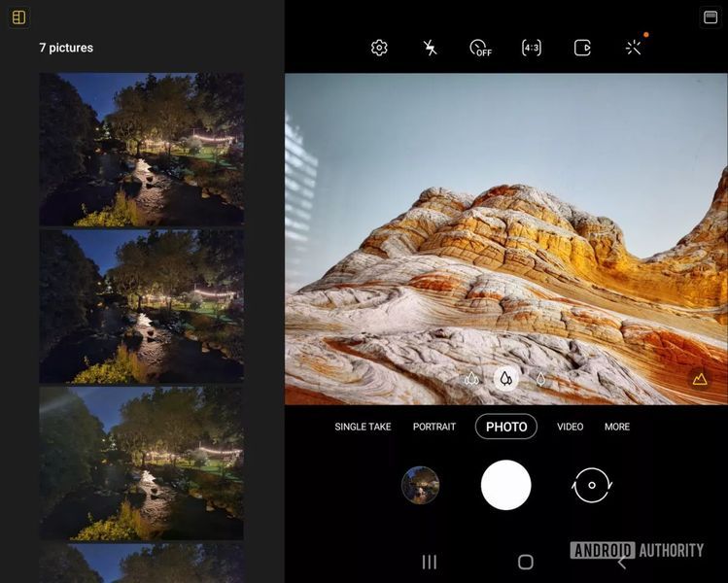The height and width of the screenshot is (583, 728).
Task: Open the last photo gallery thumbnail
Action: click(420, 485)
